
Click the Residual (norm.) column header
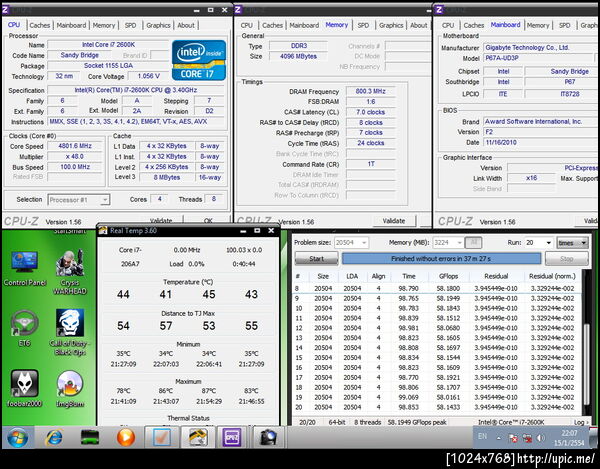tap(552, 276)
